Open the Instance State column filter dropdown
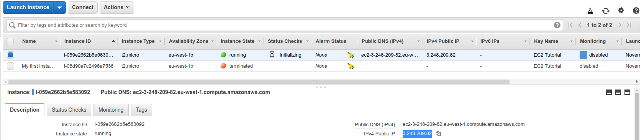Image resolution: width=644 pixels, height=140 pixels. (259, 41)
